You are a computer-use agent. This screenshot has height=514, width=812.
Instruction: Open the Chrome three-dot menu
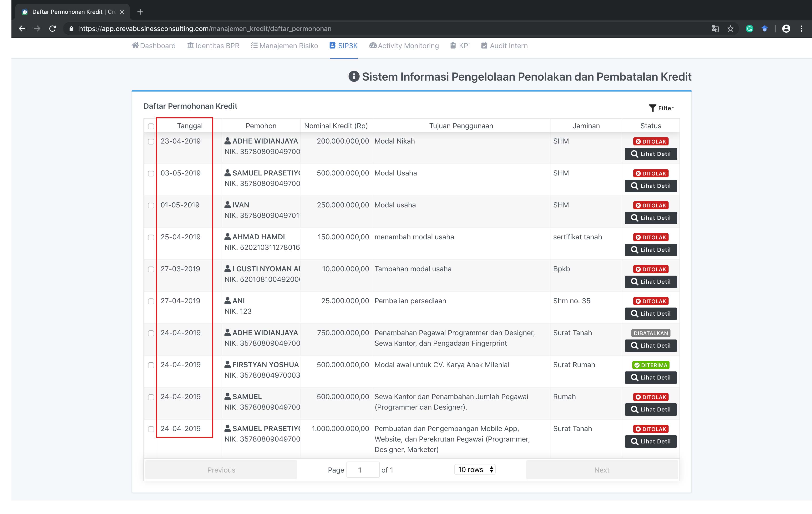click(x=802, y=29)
